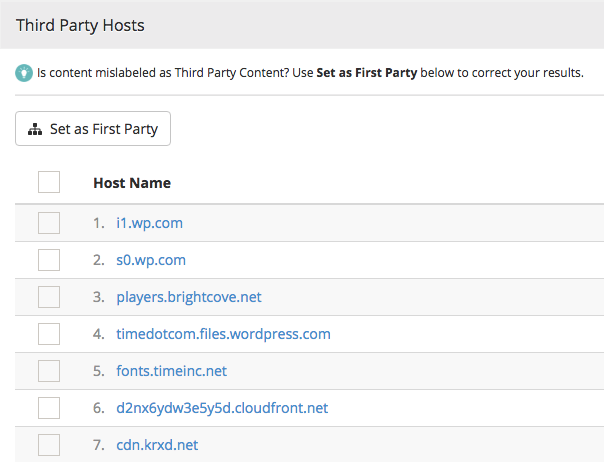Select the players.brightcove.net checkbox

[x=49, y=297]
